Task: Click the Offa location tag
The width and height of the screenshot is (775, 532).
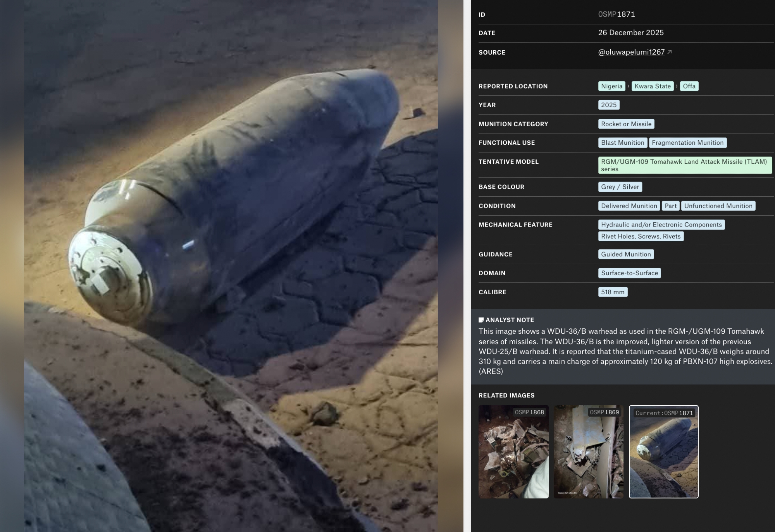Action: coord(689,86)
